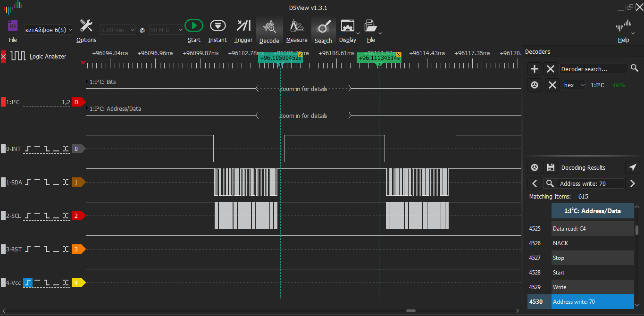Select the Stop row 4527
Viewport: 644px width, 316px height.
coord(592,258)
